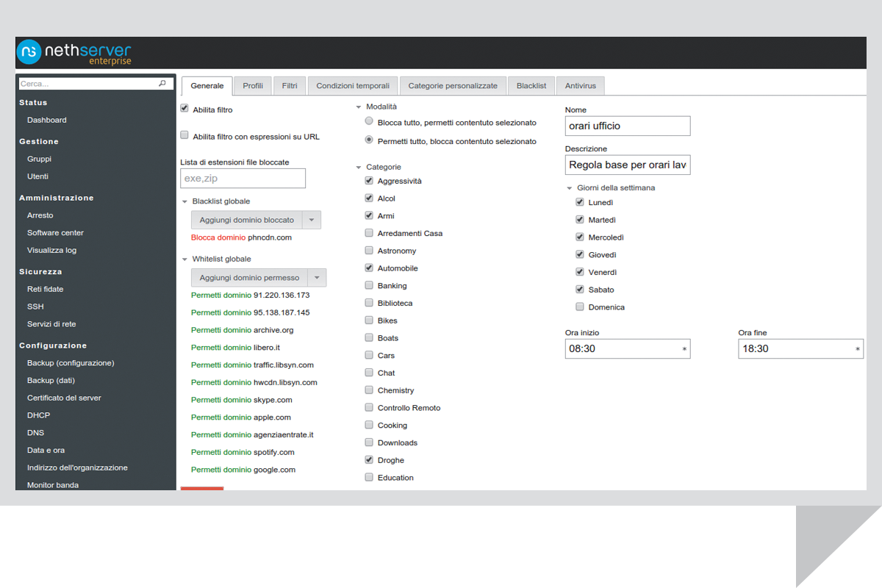Image resolution: width=882 pixels, height=588 pixels.
Task: Open Certificato del server in sidebar
Action: [x=65, y=398]
